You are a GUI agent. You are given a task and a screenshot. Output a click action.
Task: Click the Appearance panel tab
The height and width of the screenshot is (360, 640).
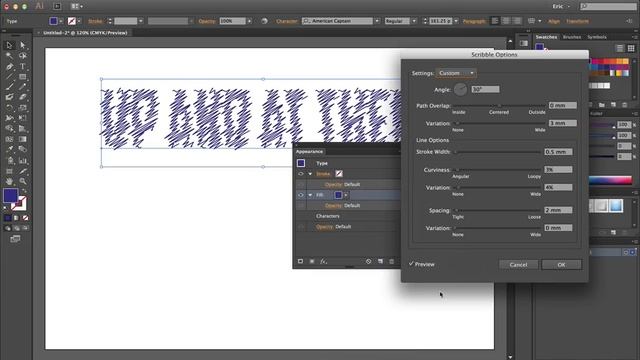pyautogui.click(x=309, y=151)
